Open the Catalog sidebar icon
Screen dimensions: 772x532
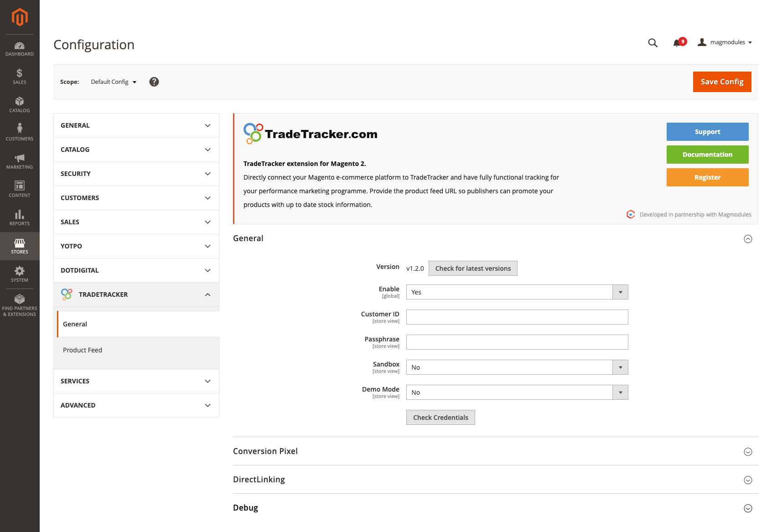pyautogui.click(x=20, y=105)
